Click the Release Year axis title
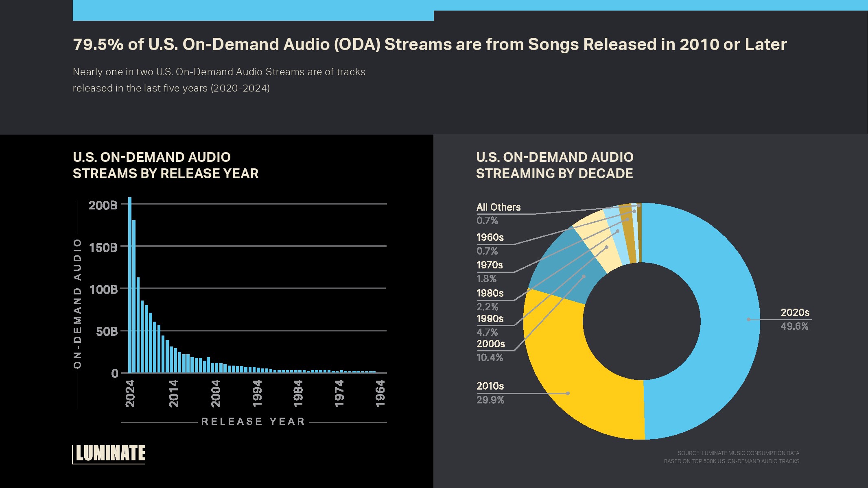Viewport: 868px width, 488px height. point(253,421)
